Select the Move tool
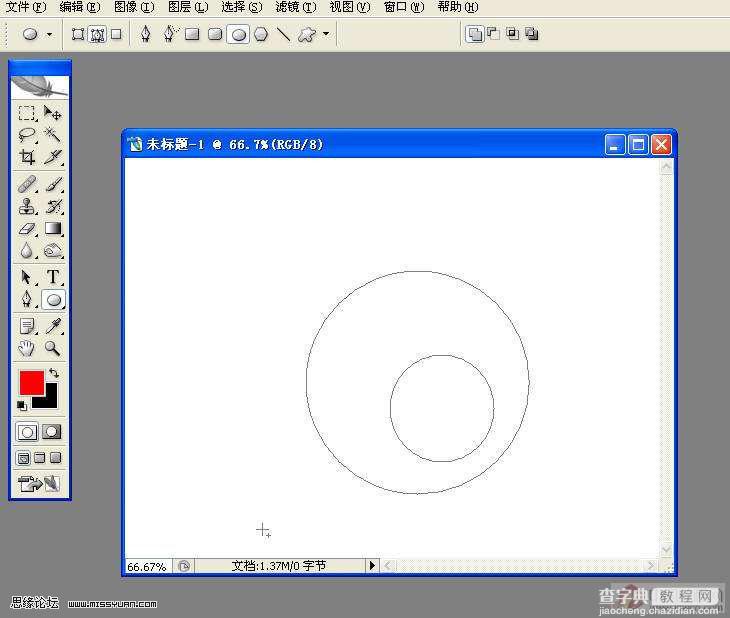 (x=52, y=113)
